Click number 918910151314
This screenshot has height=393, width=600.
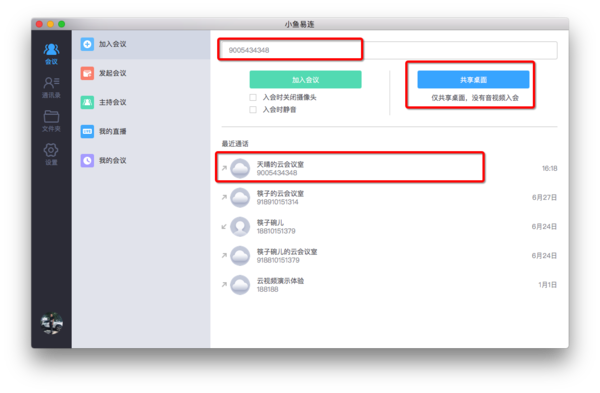(x=277, y=202)
